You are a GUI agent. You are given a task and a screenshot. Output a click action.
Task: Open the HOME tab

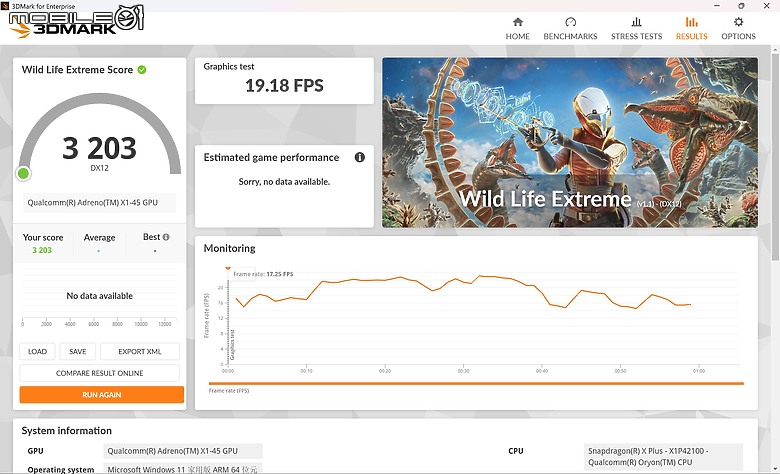(517, 29)
